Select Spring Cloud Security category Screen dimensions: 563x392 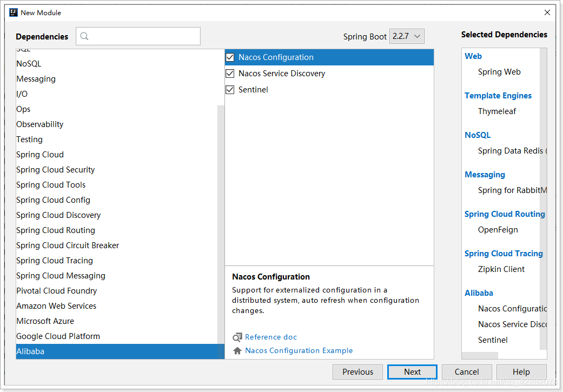point(117,170)
